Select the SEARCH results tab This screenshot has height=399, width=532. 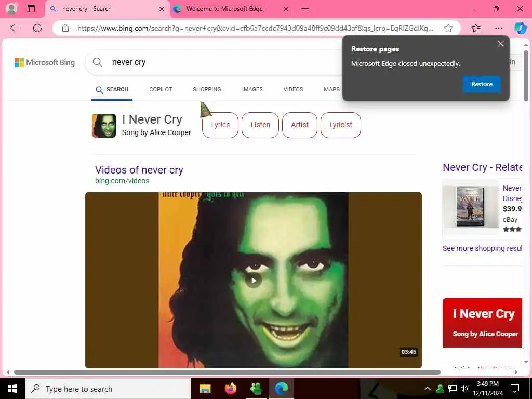pyautogui.click(x=112, y=89)
